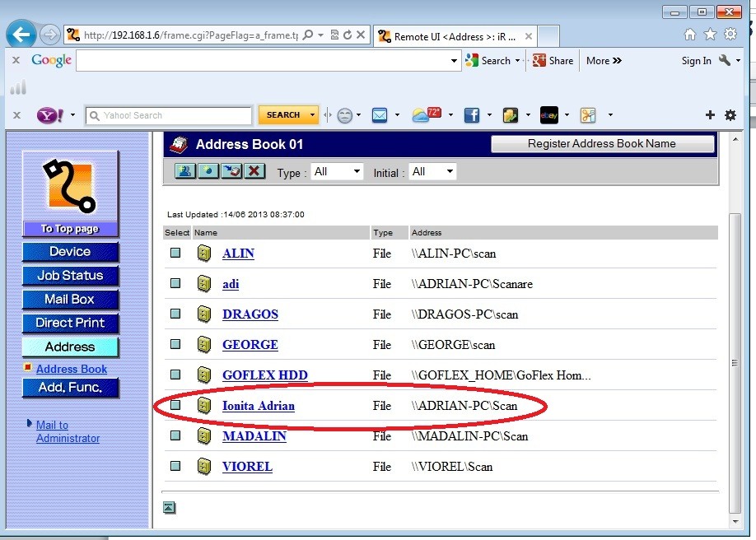
Task: Check the GOFLEX HDD checkbox
Action: click(175, 375)
